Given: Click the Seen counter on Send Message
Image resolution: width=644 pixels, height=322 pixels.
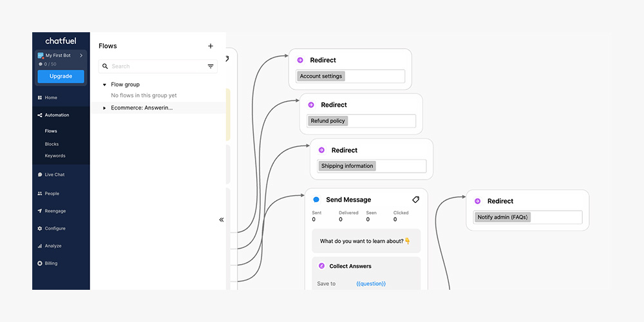Looking at the screenshot, I should point(372,216).
